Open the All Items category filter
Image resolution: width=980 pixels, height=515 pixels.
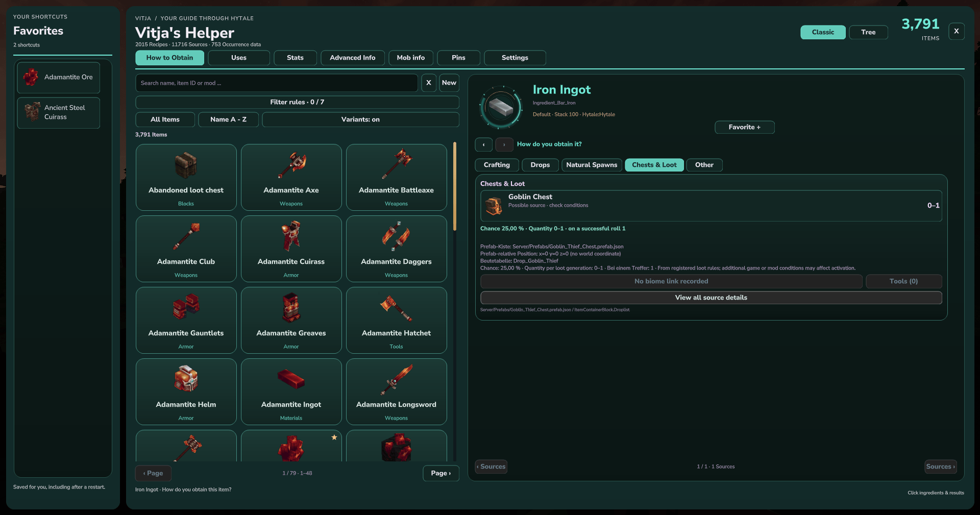coord(165,119)
